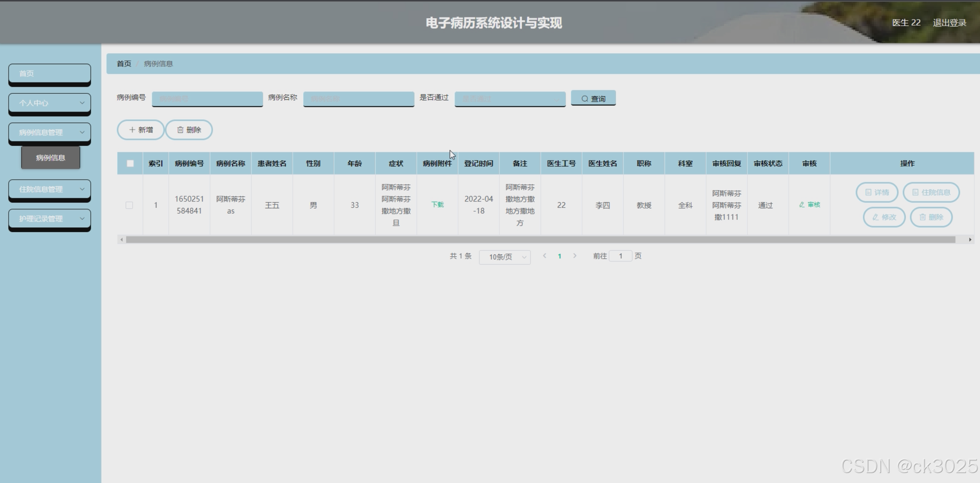This screenshot has width=980, height=483.
Task: Open the 是否通过 dropdown filter
Action: pyautogui.click(x=510, y=99)
